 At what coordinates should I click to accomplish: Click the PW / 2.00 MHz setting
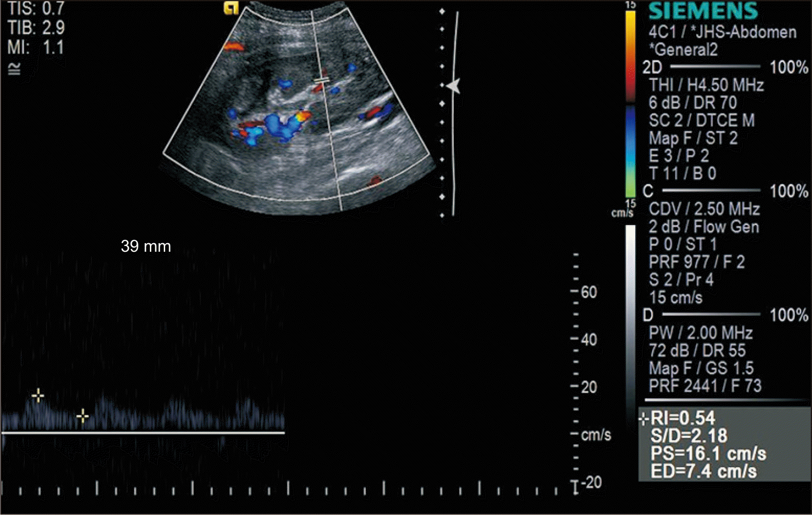pyautogui.click(x=700, y=333)
